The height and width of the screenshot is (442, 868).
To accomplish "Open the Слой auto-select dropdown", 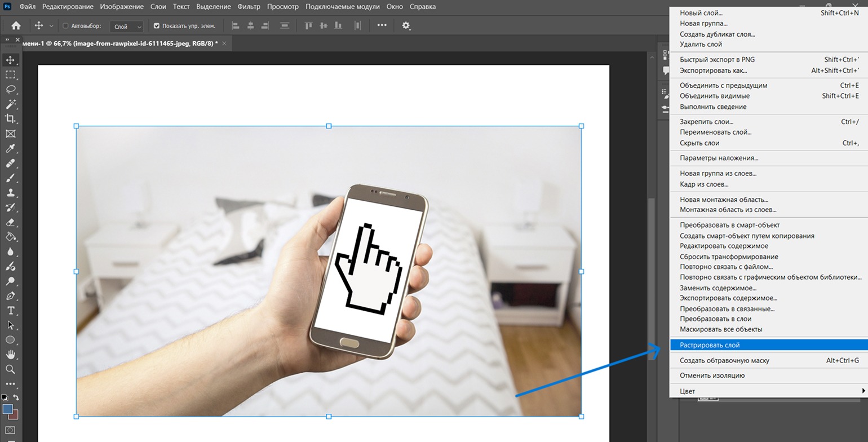I will point(127,26).
